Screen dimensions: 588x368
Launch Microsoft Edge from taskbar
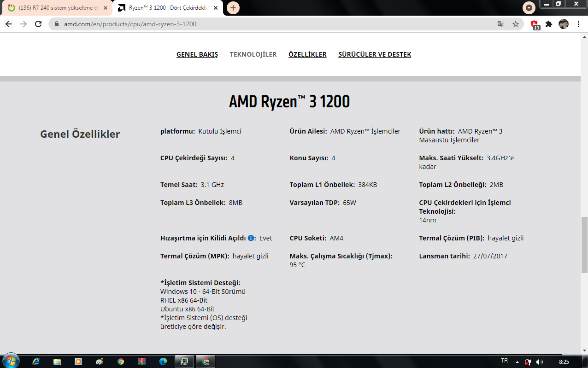[163, 362]
